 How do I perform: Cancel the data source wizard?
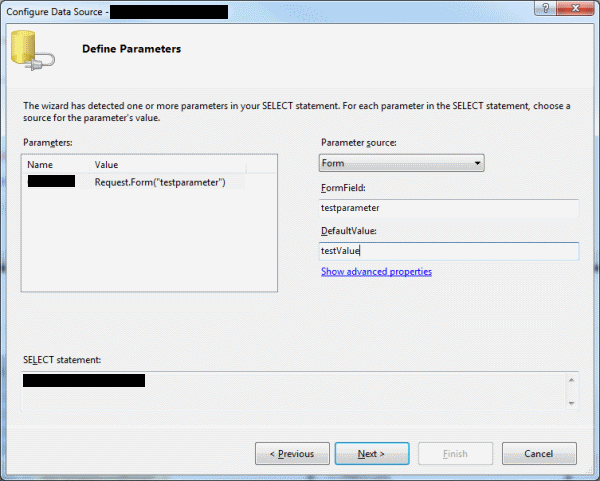pyautogui.click(x=539, y=454)
